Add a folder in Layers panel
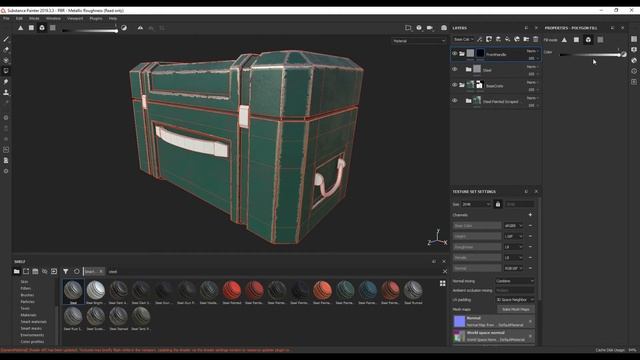Image resolution: width=640 pixels, height=360 pixels. point(527,39)
